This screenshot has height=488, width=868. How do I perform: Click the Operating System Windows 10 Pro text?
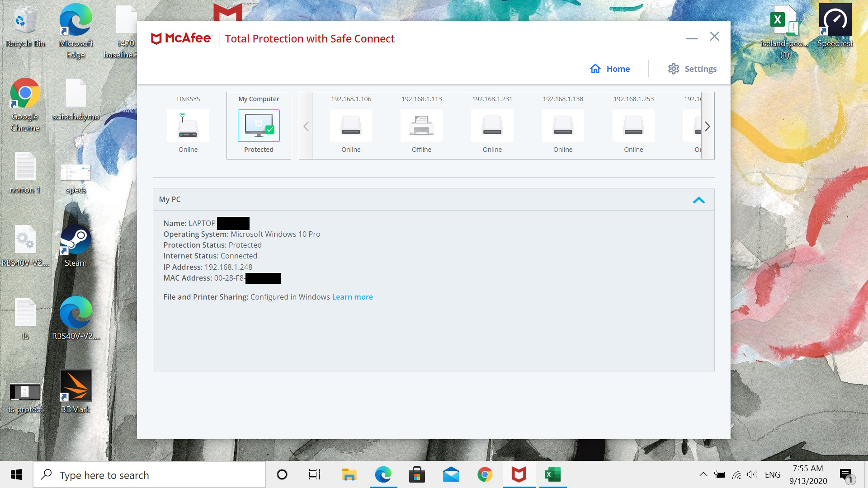pos(242,234)
